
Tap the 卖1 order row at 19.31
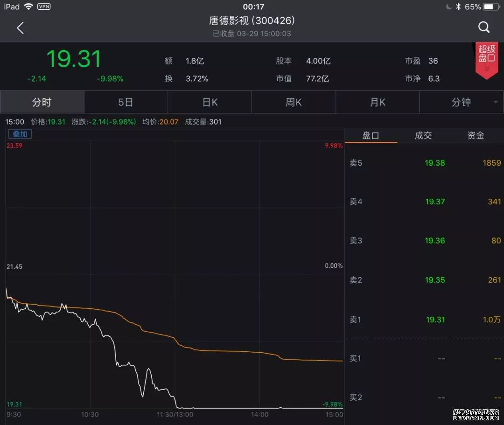(425, 320)
